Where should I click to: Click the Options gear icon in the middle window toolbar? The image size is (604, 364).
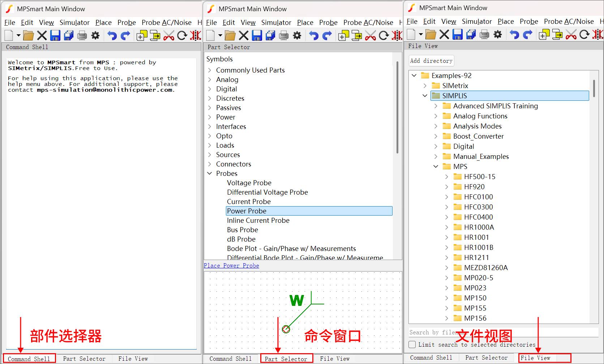[297, 35]
